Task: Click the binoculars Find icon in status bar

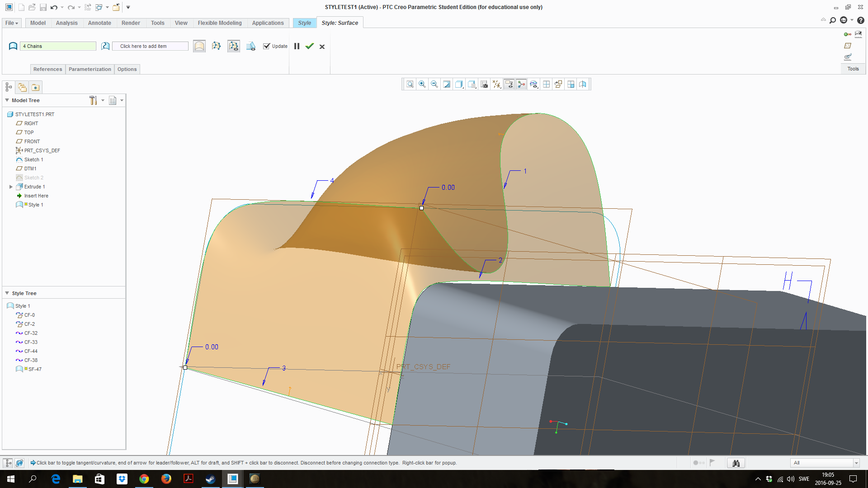Action: pyautogui.click(x=736, y=463)
